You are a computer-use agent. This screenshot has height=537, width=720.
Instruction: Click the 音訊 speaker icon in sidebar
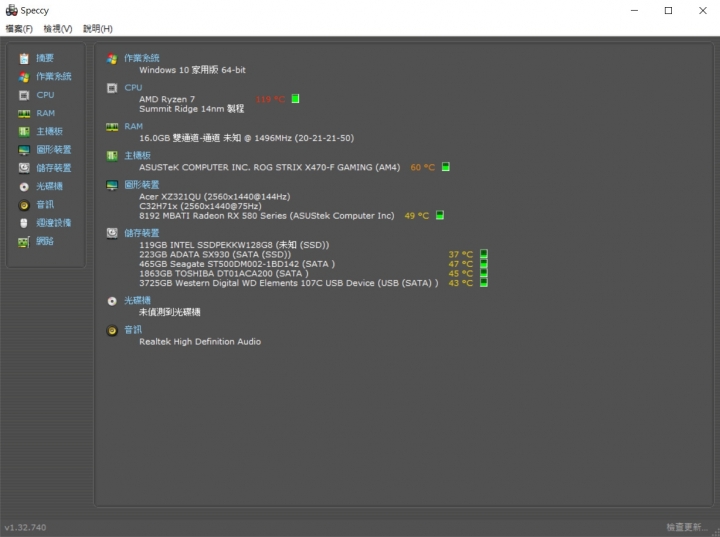[24, 205]
